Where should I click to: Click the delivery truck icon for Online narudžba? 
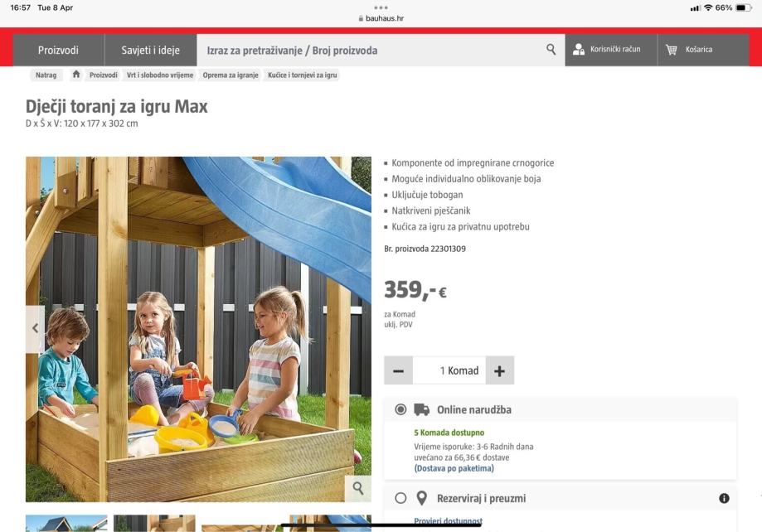tap(421, 409)
